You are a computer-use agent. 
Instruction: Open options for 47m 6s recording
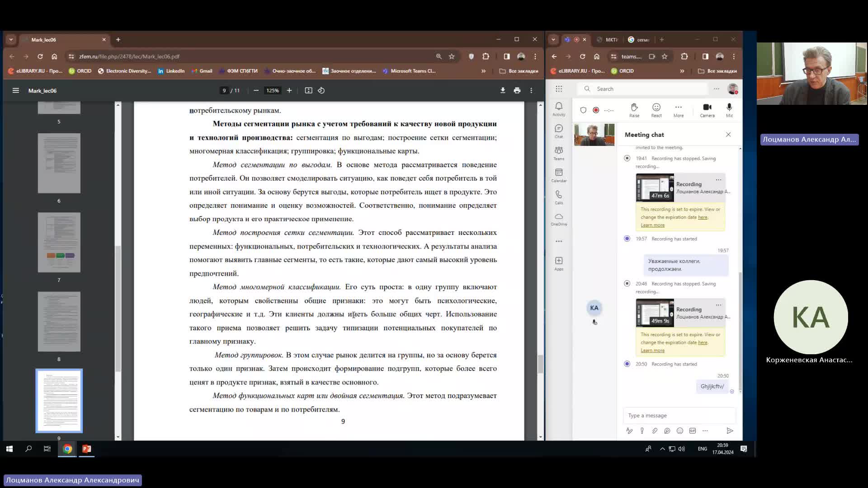coord(718,180)
